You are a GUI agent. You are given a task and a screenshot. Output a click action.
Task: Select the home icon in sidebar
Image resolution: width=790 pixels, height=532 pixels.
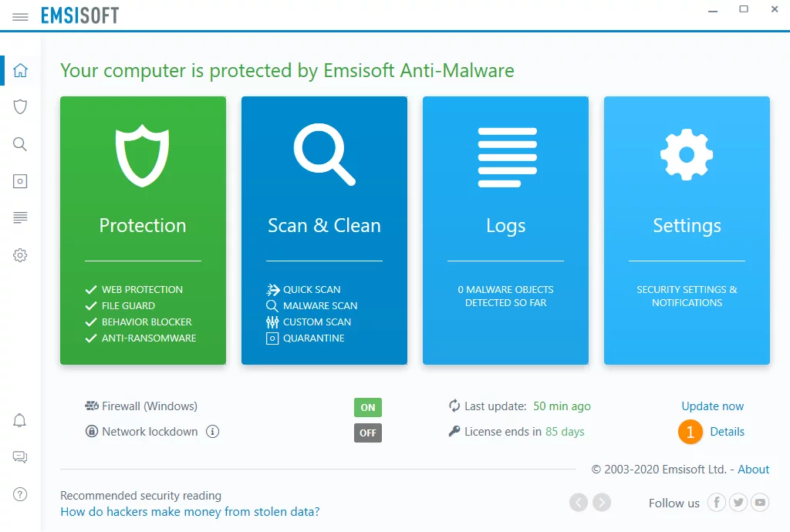(20, 70)
